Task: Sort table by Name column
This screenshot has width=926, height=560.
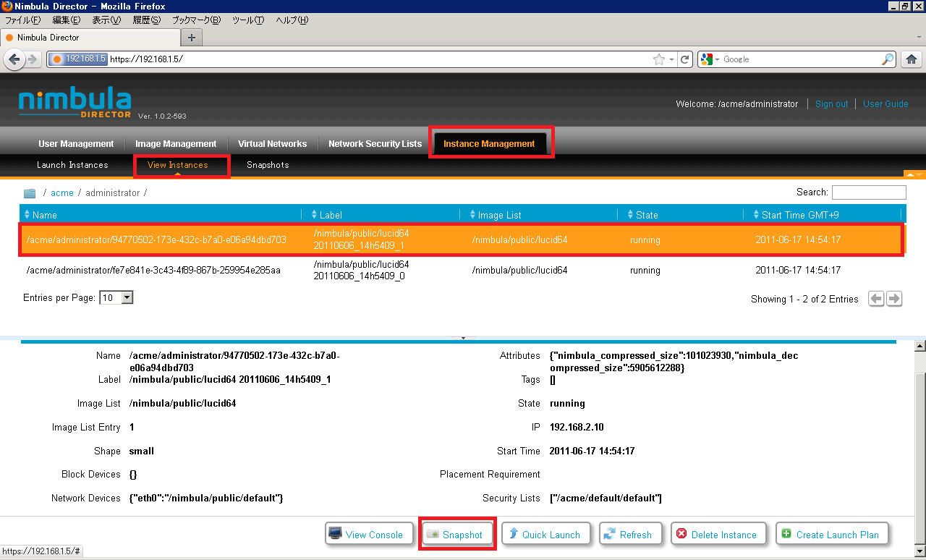Action: pos(44,215)
